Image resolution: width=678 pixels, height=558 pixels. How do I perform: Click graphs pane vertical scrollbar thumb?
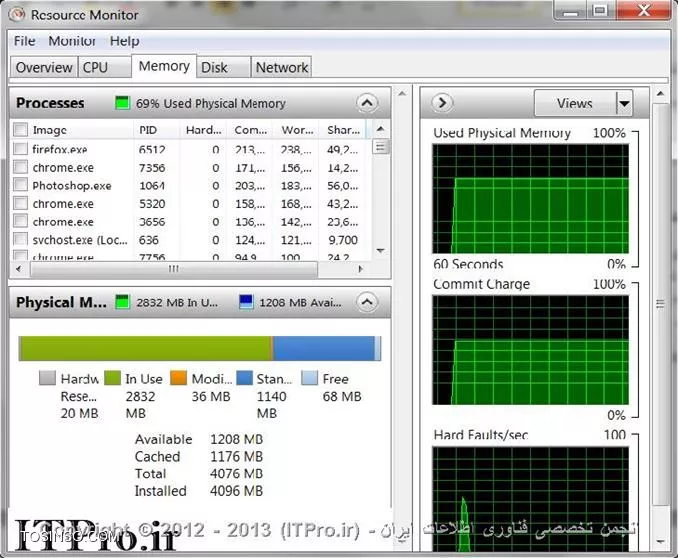click(x=660, y=304)
